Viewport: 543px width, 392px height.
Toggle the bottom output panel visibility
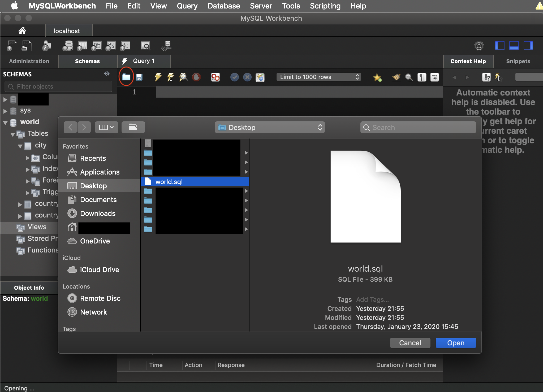point(514,46)
